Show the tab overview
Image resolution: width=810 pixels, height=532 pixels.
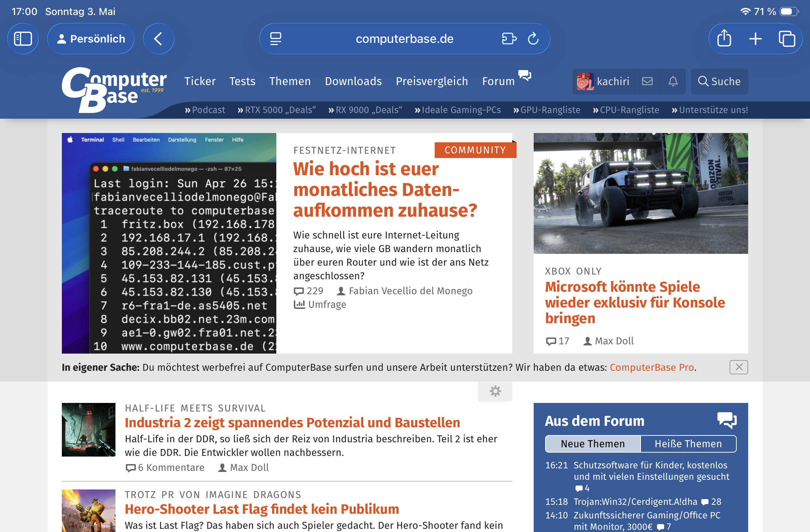pyautogui.click(x=787, y=39)
